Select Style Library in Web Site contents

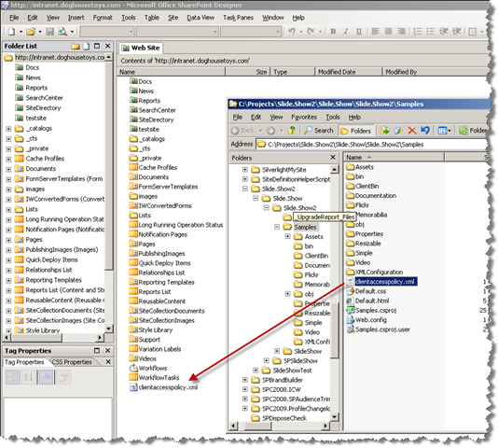pyautogui.click(x=151, y=330)
